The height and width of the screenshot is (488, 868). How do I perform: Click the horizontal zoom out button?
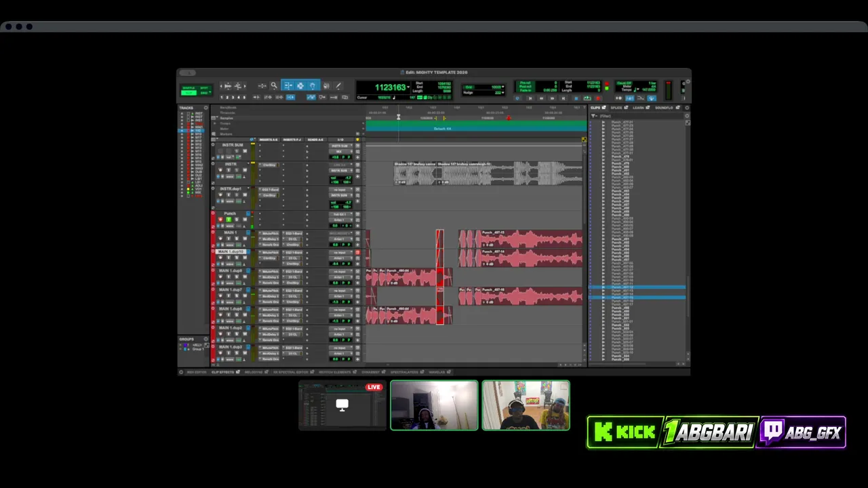221,86
